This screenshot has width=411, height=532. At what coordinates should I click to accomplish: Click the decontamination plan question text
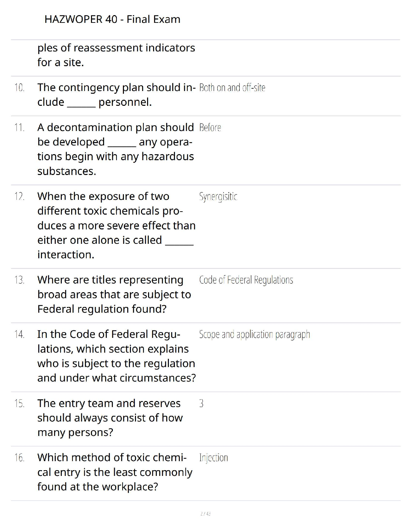[116, 149]
